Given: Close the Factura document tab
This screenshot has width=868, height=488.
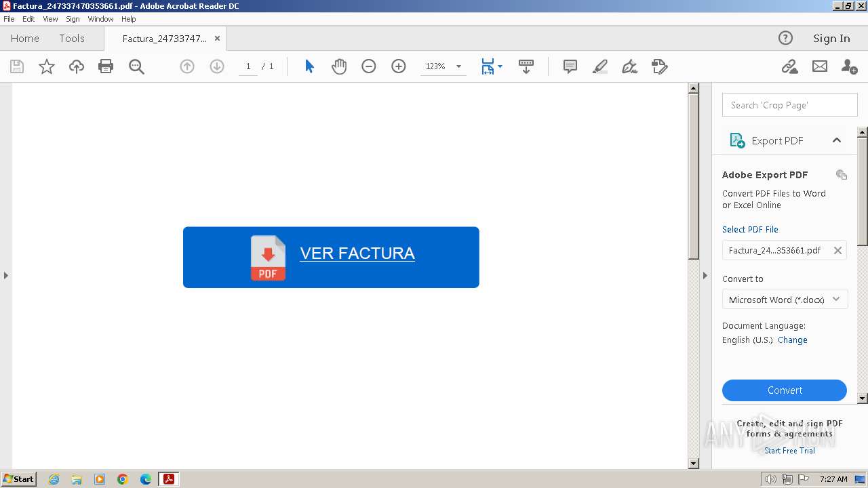Looking at the screenshot, I should tap(217, 39).
